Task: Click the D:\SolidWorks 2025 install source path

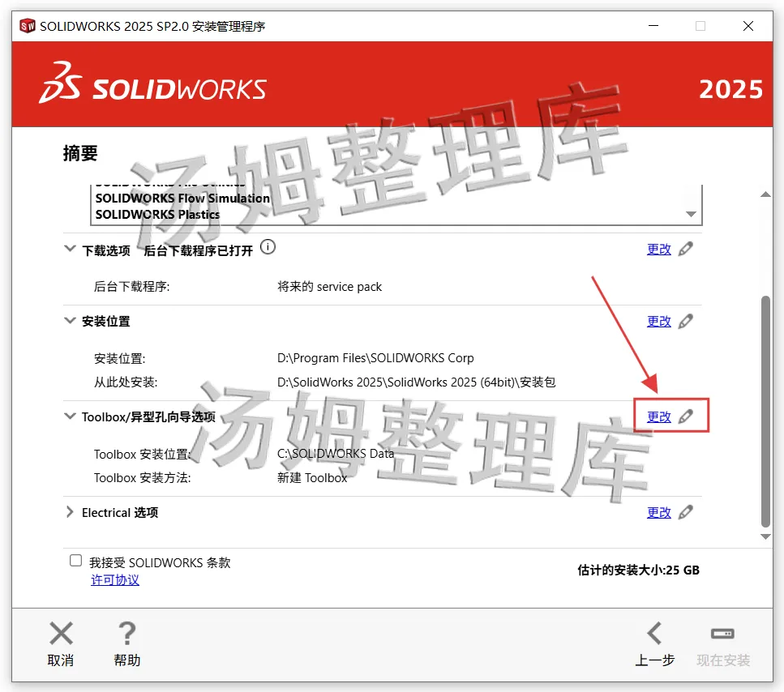Action: 417,382
